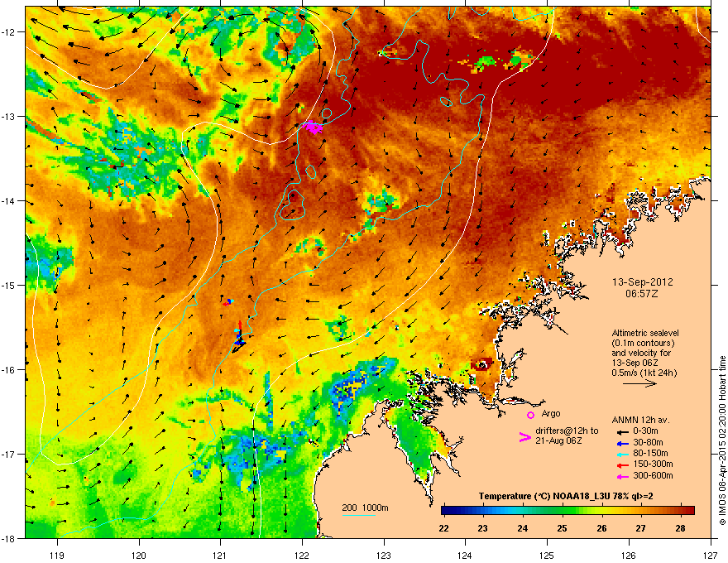
Task: Click the longitude axis label 120
Action: [139, 555]
